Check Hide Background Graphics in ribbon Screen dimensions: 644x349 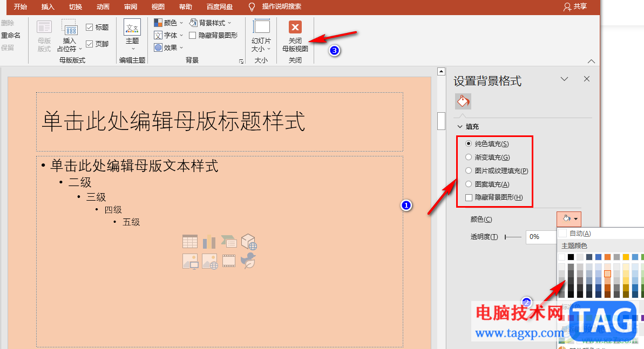click(x=192, y=35)
